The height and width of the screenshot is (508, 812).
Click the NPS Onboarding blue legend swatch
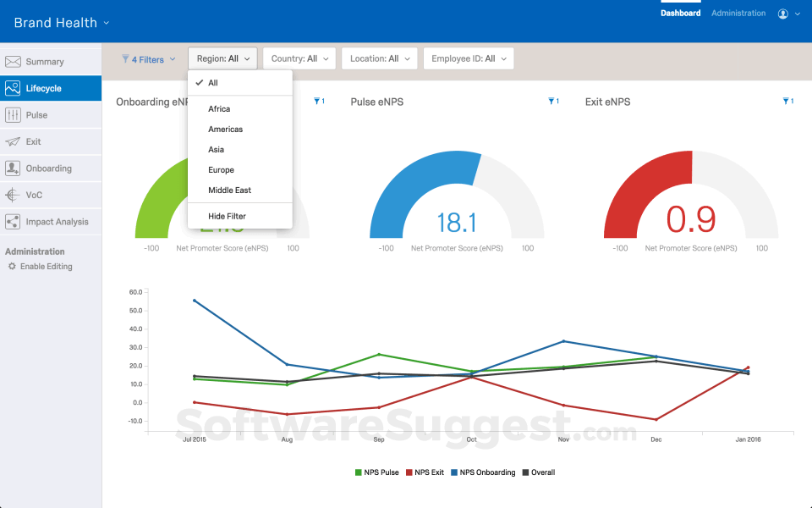coord(454,472)
